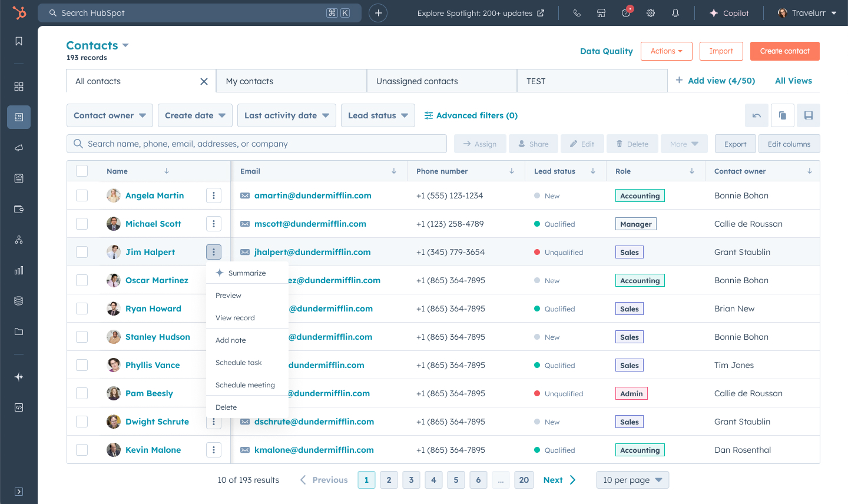
Task: Open the three-dot menu for Kevin Malone
Action: [214, 450]
